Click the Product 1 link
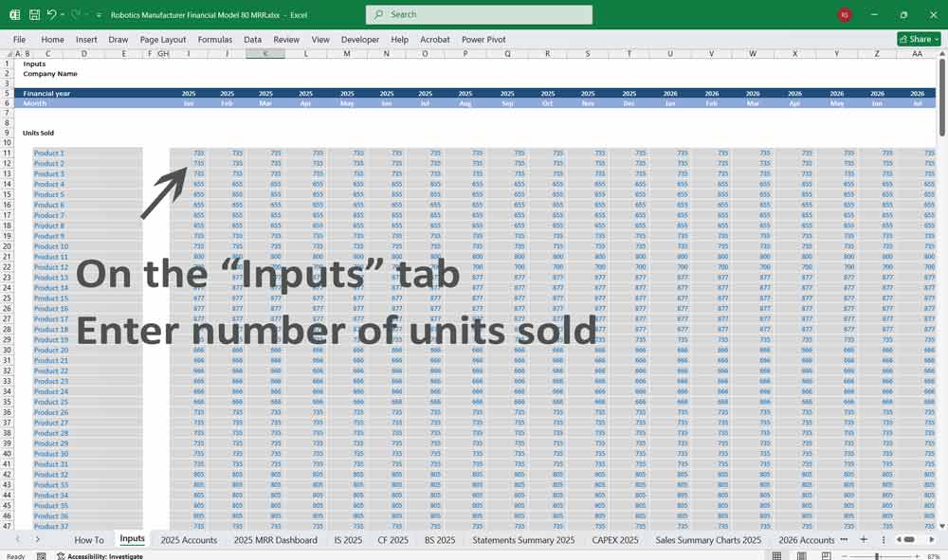The height and width of the screenshot is (560, 948). 49,153
